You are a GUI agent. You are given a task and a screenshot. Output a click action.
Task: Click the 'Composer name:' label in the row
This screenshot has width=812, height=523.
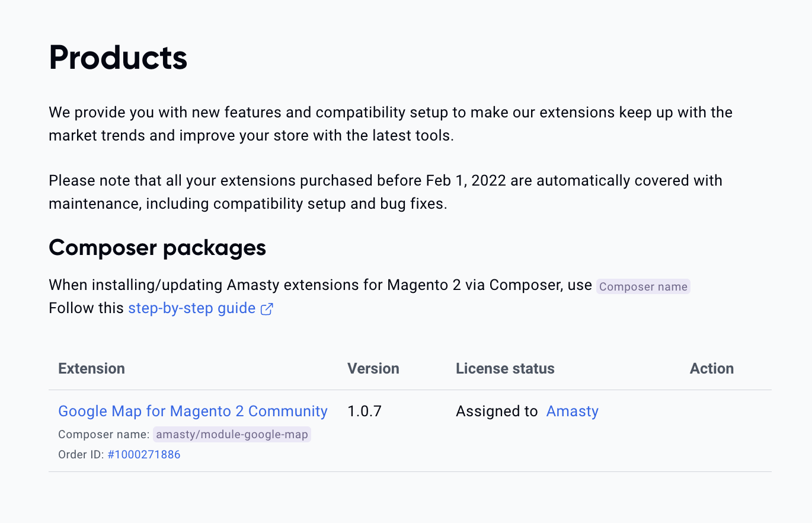tap(104, 435)
